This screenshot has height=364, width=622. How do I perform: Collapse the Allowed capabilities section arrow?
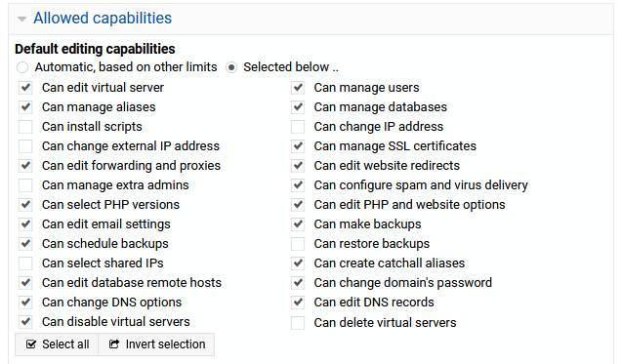tap(22, 19)
